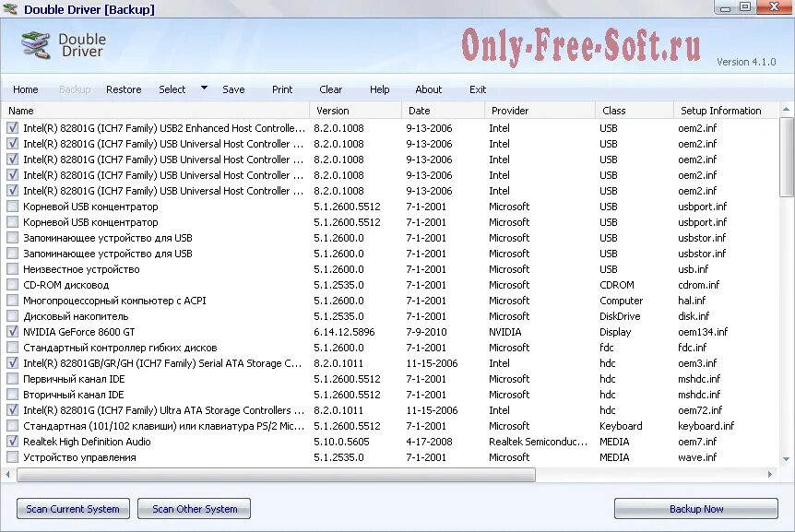Click the oem7.inf cell
The image size is (795, 532).
pos(697,442)
